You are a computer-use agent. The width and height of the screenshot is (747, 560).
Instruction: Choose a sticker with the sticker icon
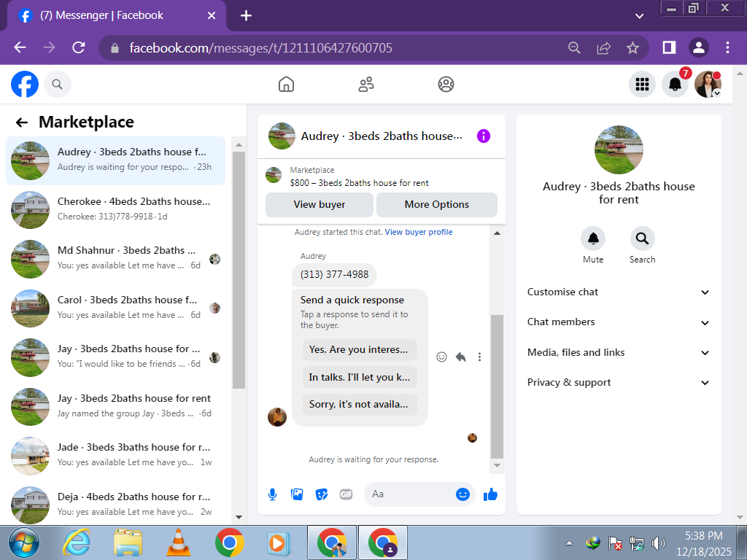(x=322, y=494)
